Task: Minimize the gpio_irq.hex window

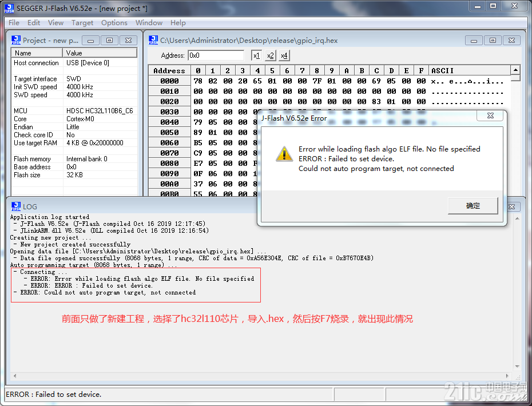Action: [x=474, y=41]
